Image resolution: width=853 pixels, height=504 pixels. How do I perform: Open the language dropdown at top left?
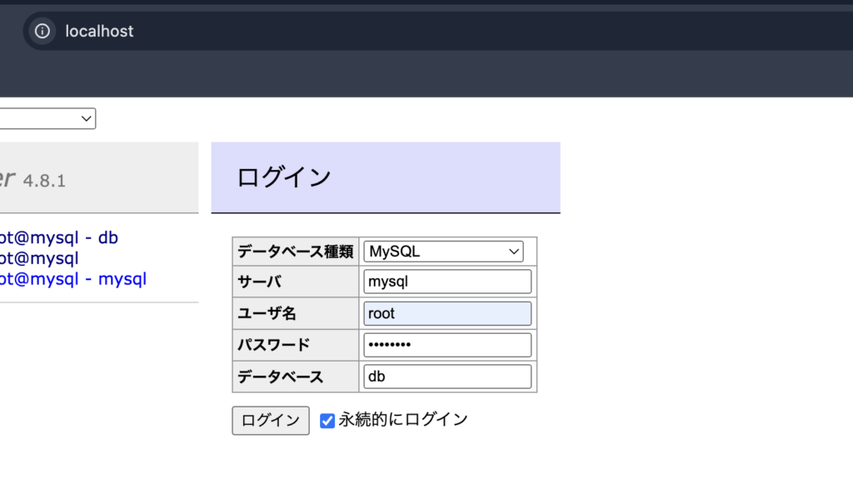[47, 118]
